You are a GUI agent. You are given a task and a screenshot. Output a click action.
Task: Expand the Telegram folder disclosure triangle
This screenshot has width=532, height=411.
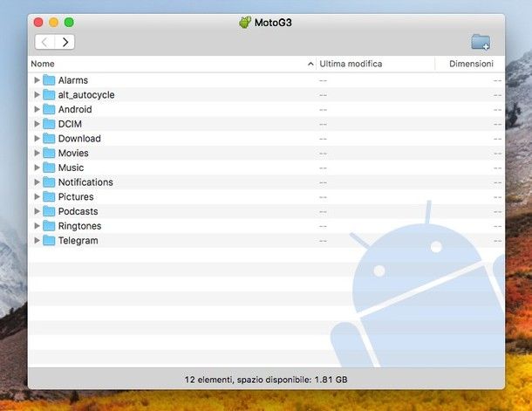click(x=37, y=241)
